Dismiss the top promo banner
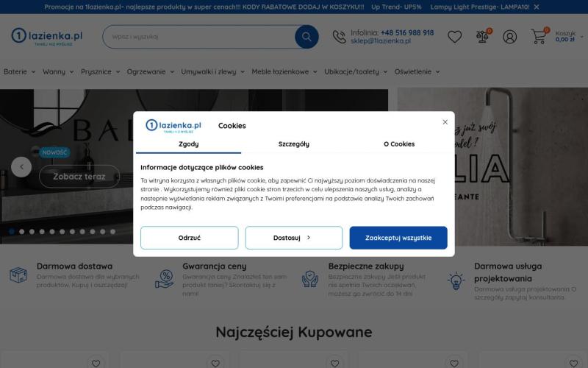Screen dimensions: 588x368 pos(537,7)
